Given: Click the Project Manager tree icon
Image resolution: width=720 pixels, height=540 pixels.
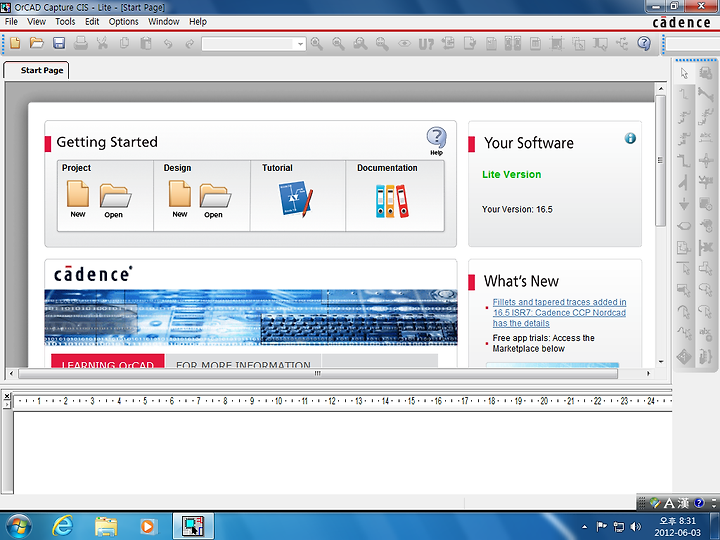Looking at the screenshot, I should [x=622, y=44].
